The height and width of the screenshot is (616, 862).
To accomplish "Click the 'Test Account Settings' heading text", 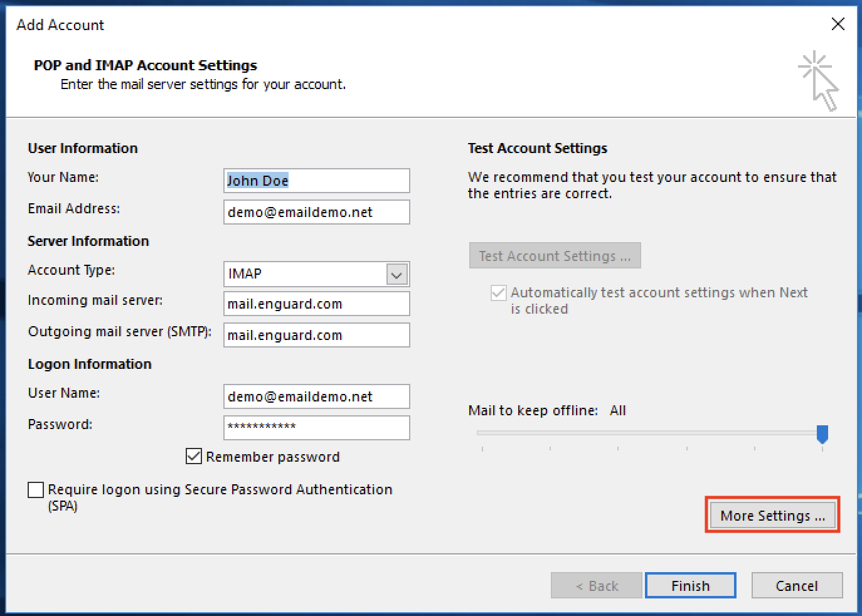I will pyautogui.click(x=538, y=148).
